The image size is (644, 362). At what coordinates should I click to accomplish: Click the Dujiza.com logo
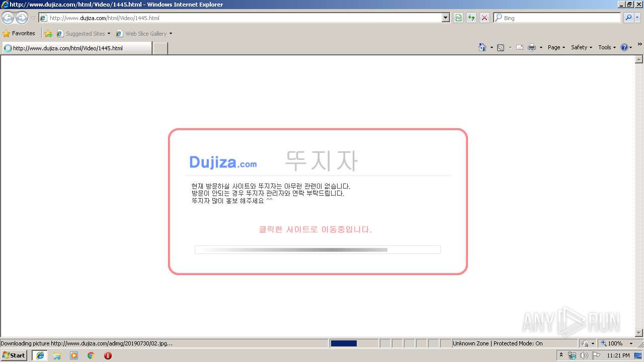(x=223, y=162)
